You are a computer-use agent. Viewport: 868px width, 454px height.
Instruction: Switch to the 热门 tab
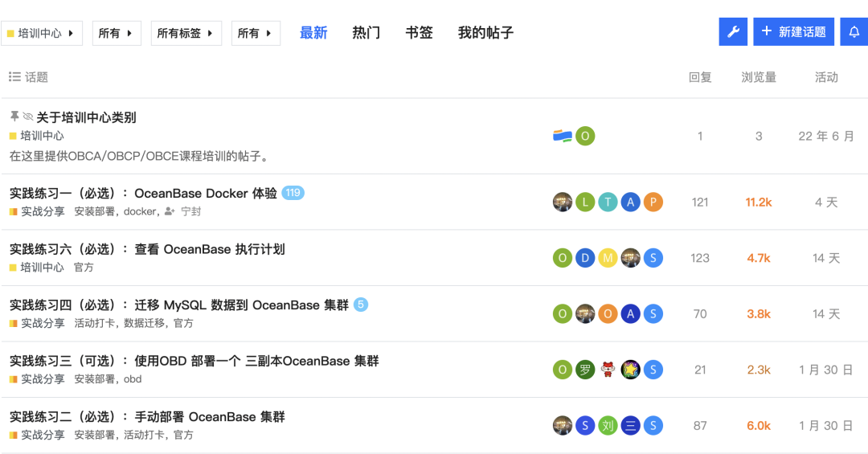(366, 33)
